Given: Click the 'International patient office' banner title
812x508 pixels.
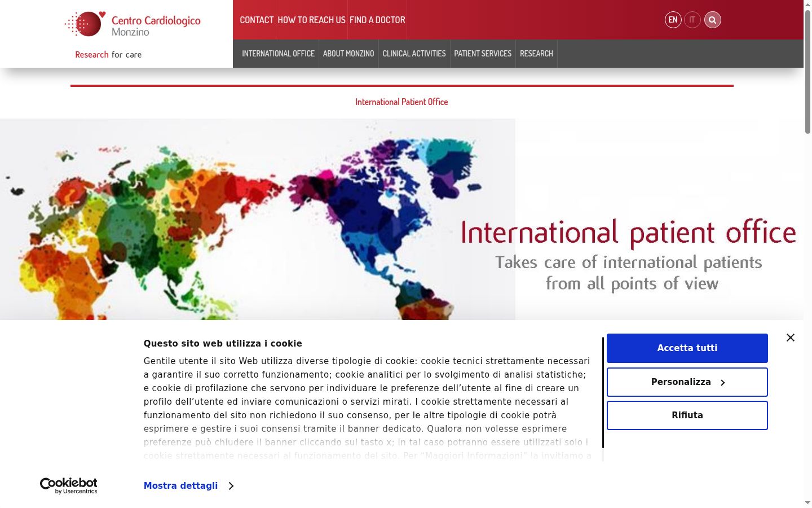Looking at the screenshot, I should pyautogui.click(x=628, y=233).
